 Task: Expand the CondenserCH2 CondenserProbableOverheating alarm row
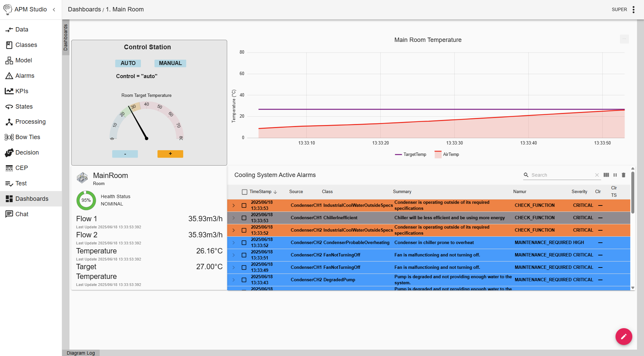(234, 243)
